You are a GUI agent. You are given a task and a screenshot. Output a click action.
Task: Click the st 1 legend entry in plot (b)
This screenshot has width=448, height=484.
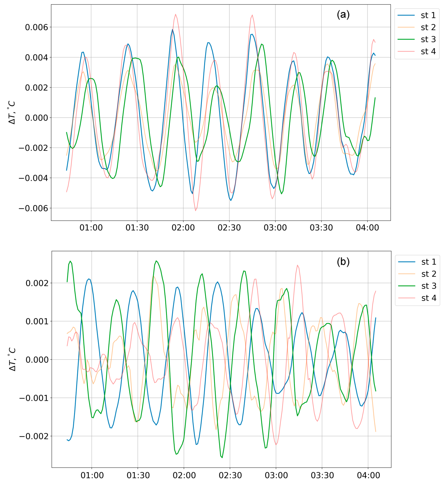(x=429, y=262)
